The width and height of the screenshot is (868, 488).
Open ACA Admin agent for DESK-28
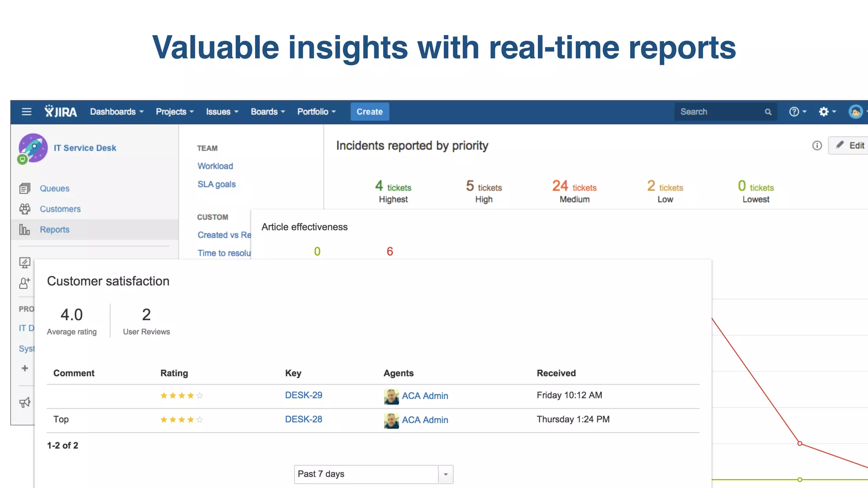coord(425,420)
